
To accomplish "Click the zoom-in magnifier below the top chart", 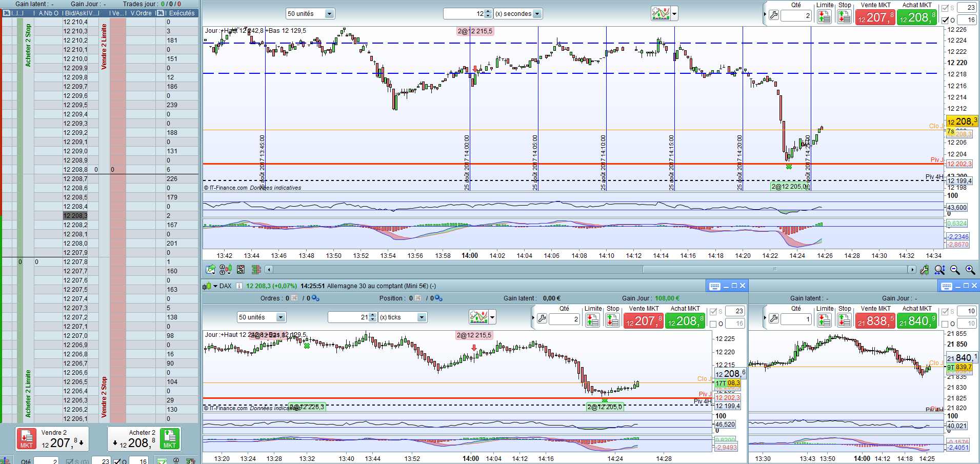I will tap(970, 270).
